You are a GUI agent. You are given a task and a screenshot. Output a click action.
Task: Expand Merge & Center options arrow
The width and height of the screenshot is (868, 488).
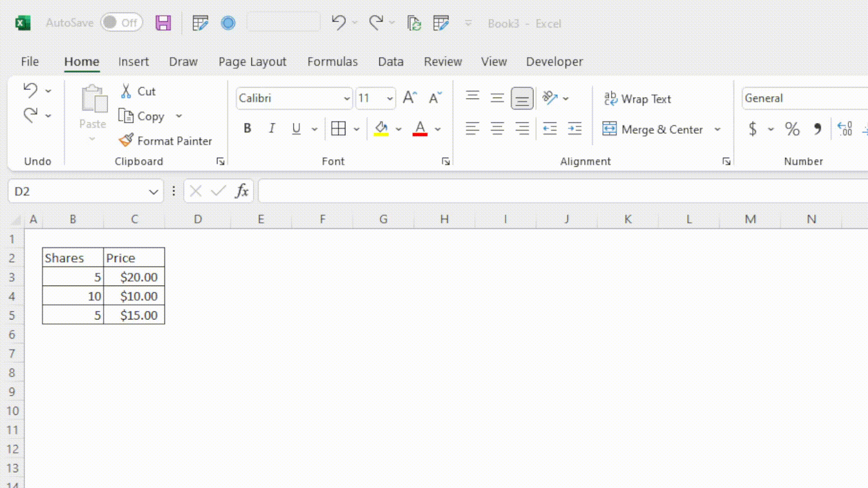click(x=717, y=129)
